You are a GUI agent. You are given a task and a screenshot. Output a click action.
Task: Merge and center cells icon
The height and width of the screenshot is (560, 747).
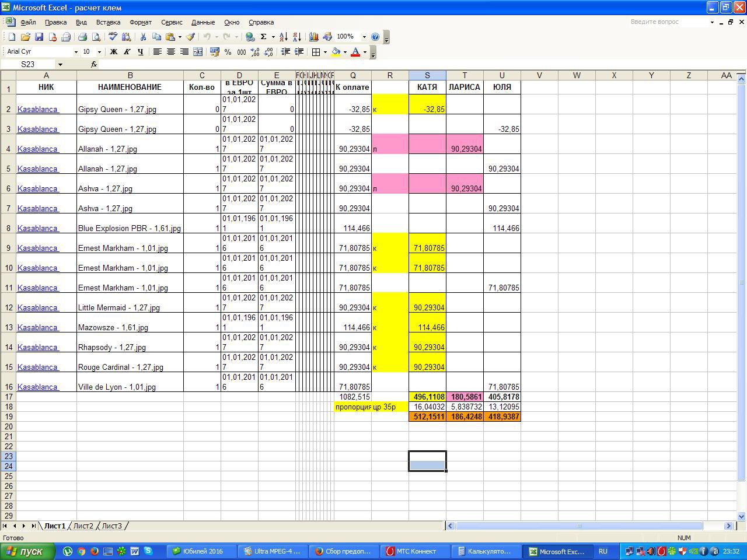pyautogui.click(x=198, y=52)
